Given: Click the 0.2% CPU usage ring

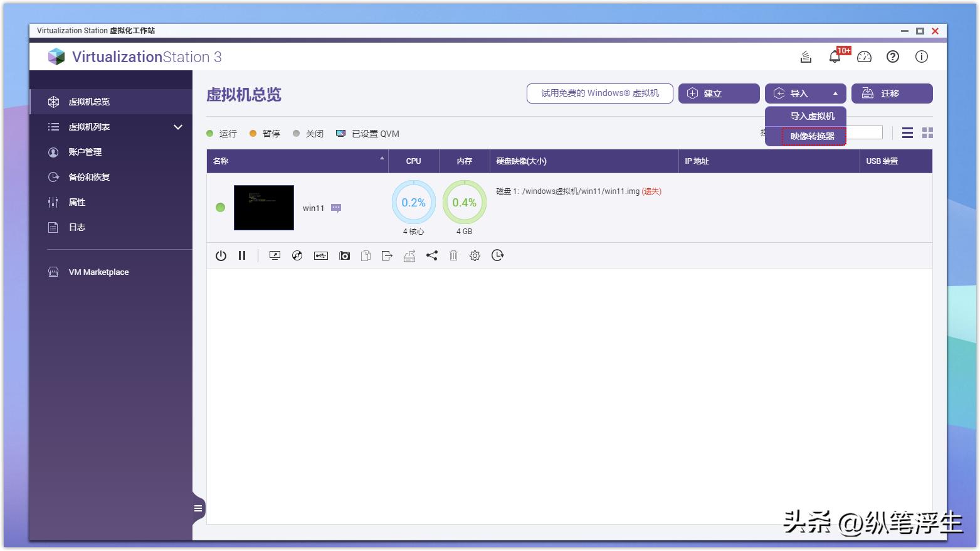Looking at the screenshot, I should coord(413,202).
